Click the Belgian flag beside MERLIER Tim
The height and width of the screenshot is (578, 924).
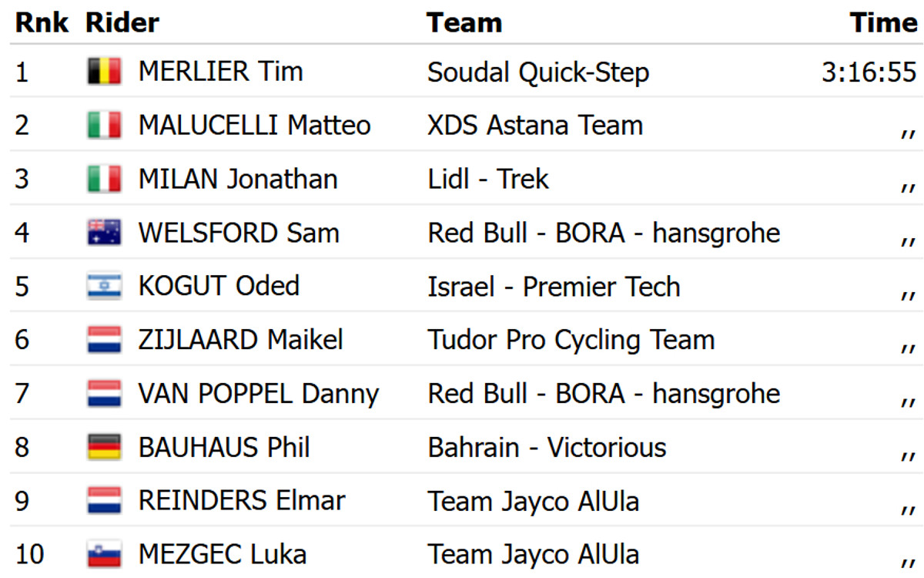[104, 72]
